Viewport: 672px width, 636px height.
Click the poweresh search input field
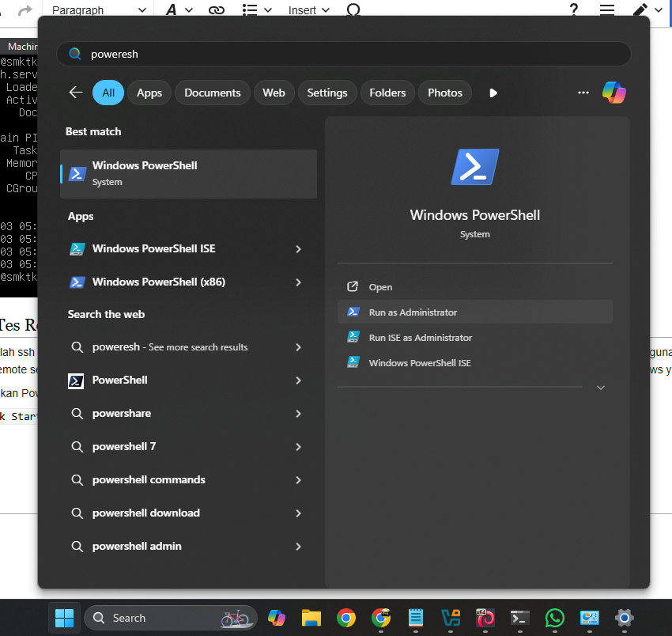click(343, 54)
